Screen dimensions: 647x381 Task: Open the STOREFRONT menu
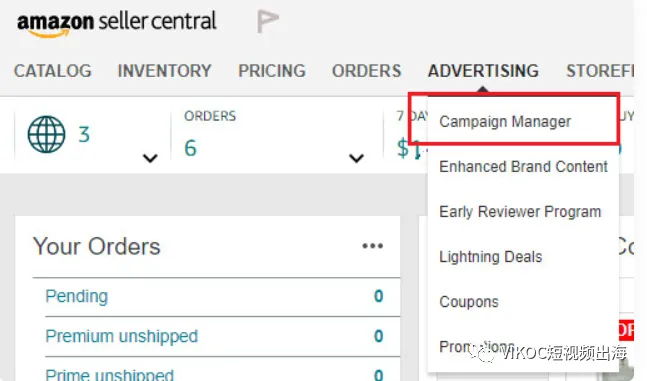coord(600,71)
